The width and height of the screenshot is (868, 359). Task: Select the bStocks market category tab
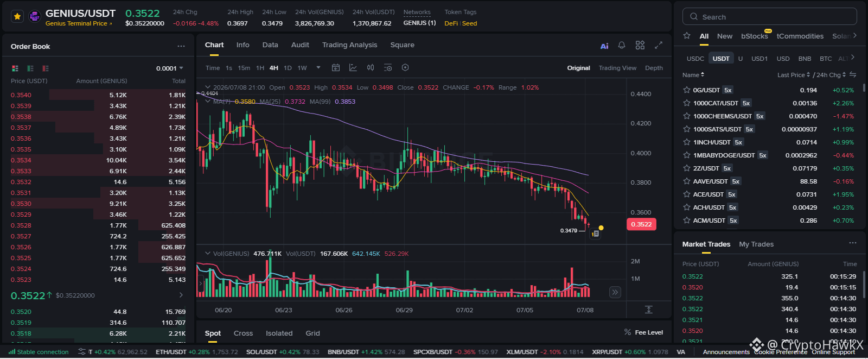[755, 36]
